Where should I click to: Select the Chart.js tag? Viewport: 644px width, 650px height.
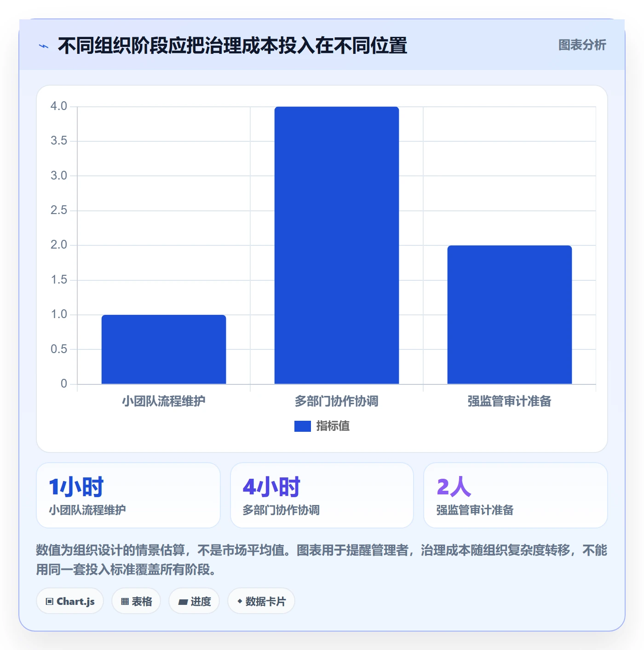click(x=70, y=601)
